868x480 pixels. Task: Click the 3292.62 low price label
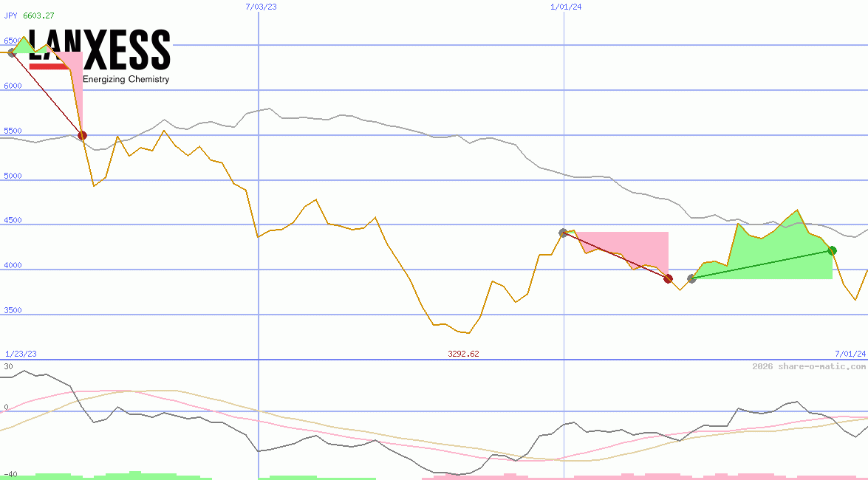(462, 354)
